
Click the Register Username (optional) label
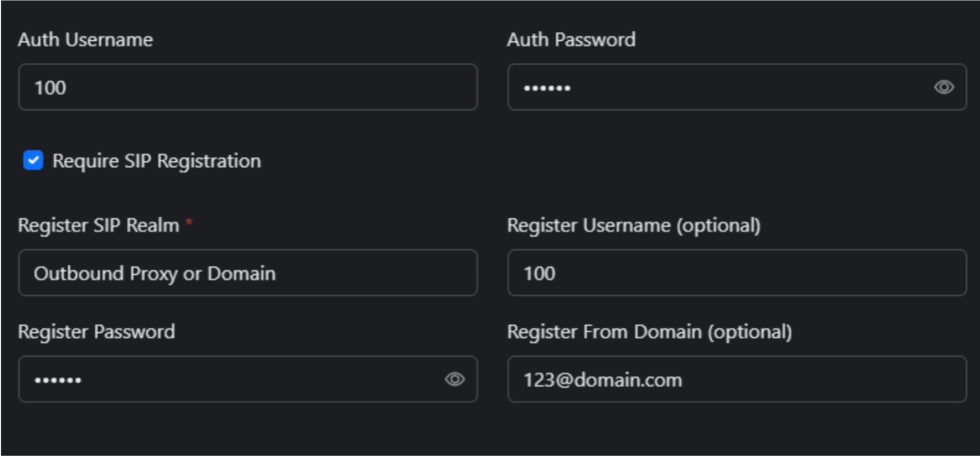point(634,226)
